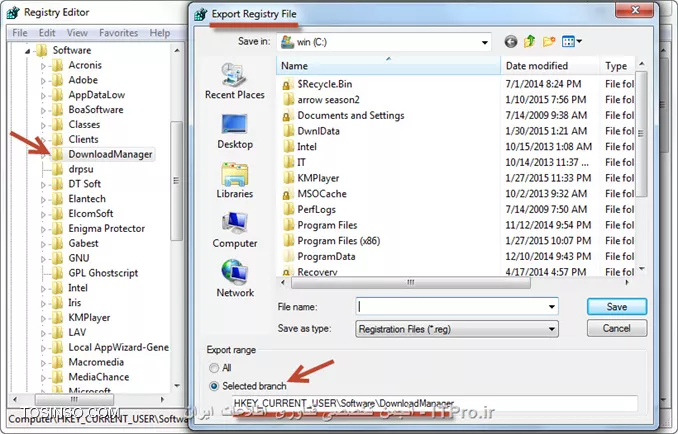The image size is (678, 434).
Task: Click the 11/12/2014 9:54 PM date cell
Action: [x=548, y=225]
